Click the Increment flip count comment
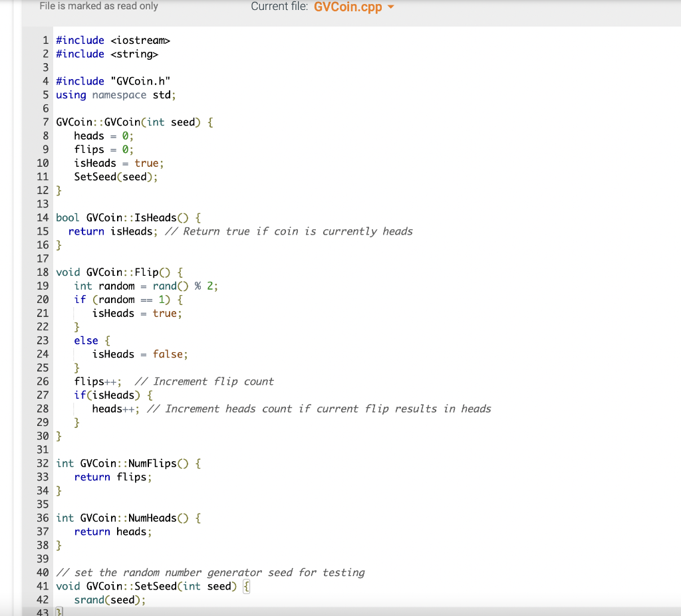The height and width of the screenshot is (616, 681). 204,381
